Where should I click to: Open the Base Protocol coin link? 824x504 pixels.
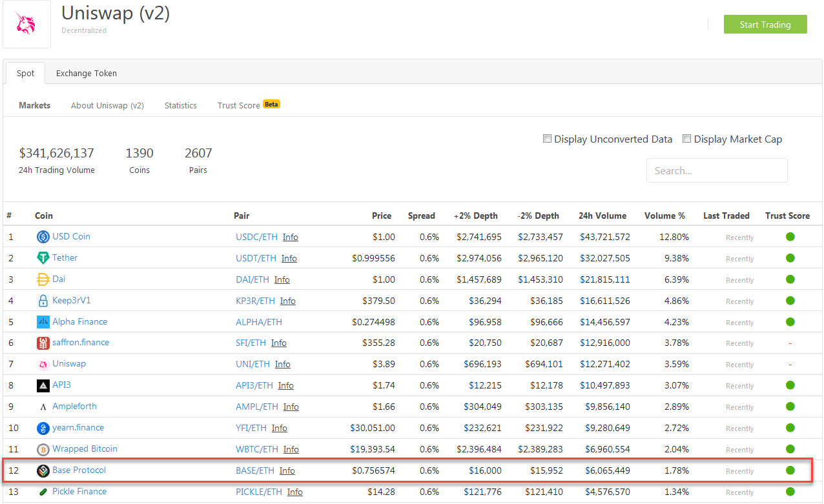pyautogui.click(x=79, y=470)
